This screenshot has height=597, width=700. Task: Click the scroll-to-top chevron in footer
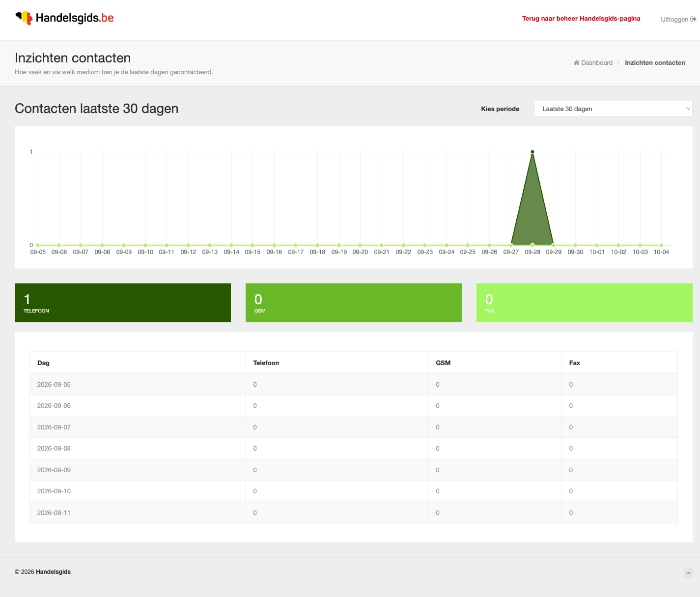(688, 572)
